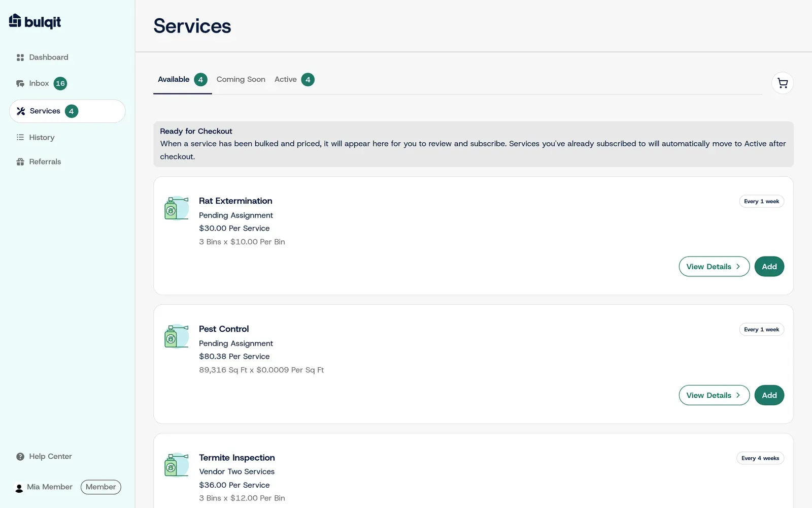Click the Services tools icon

coord(21,111)
